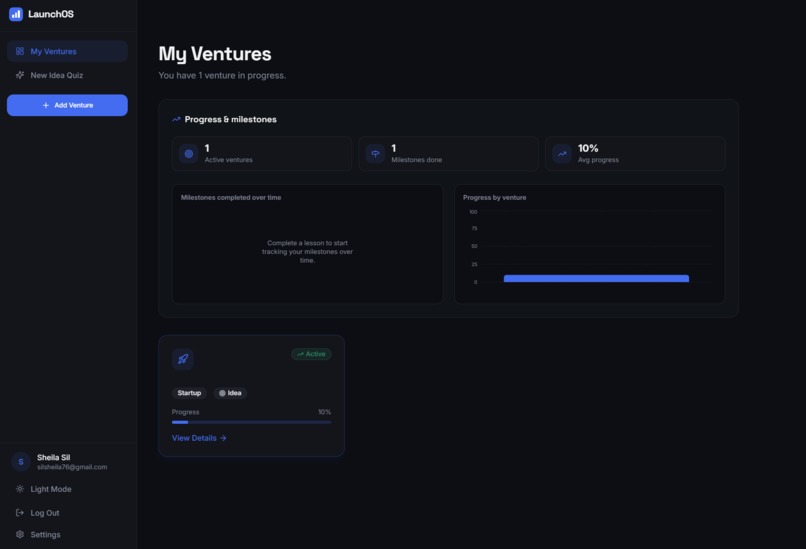Click Log Out
806x549 pixels.
(67, 513)
